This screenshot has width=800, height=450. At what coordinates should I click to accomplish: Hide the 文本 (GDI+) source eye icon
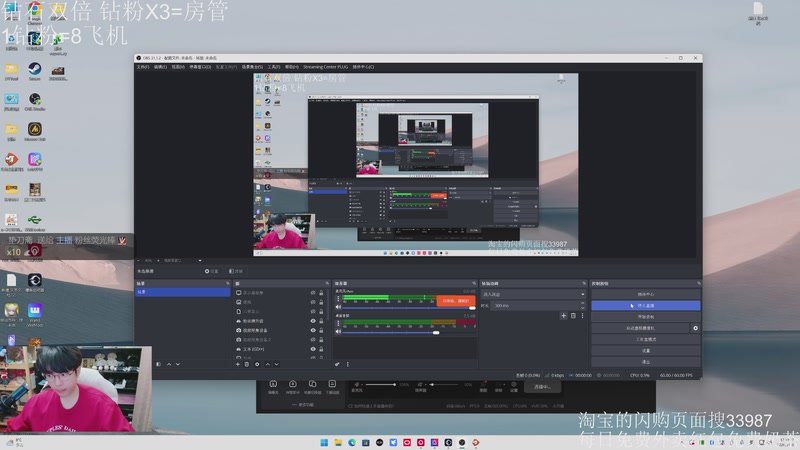[x=313, y=349]
